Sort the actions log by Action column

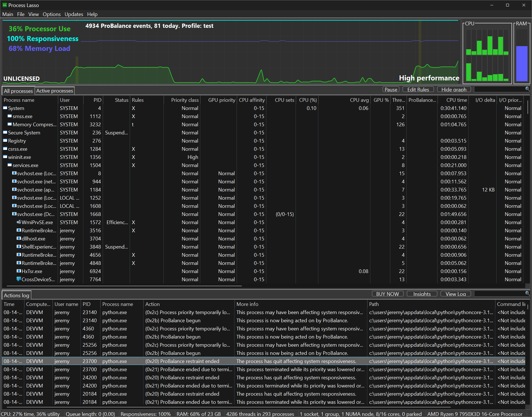click(189, 304)
